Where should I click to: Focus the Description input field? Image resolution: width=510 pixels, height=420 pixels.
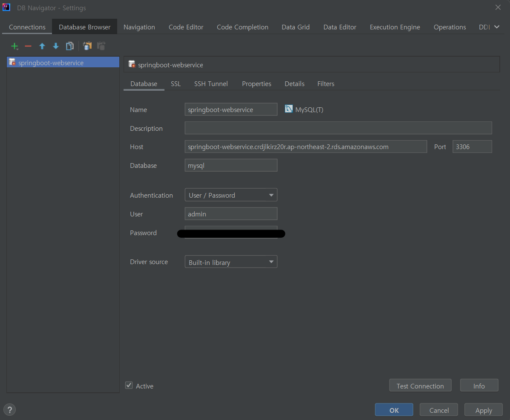point(338,128)
